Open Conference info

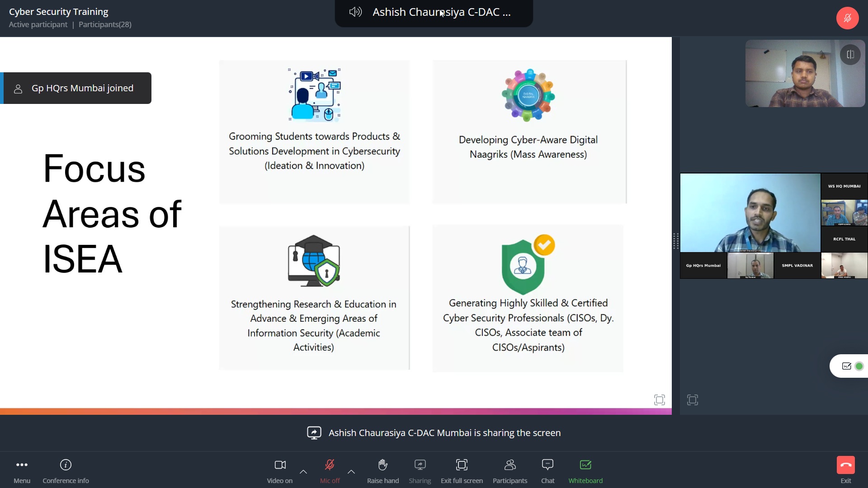(x=66, y=465)
